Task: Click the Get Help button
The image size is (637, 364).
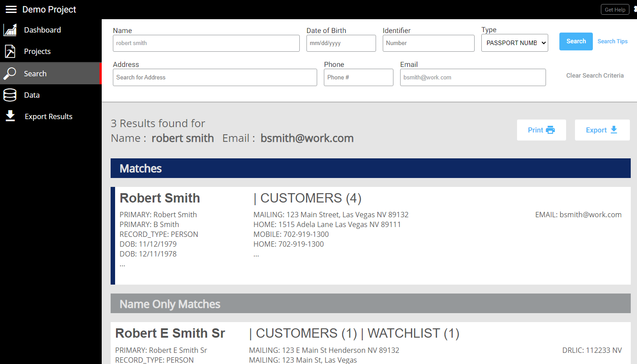Action: click(615, 10)
